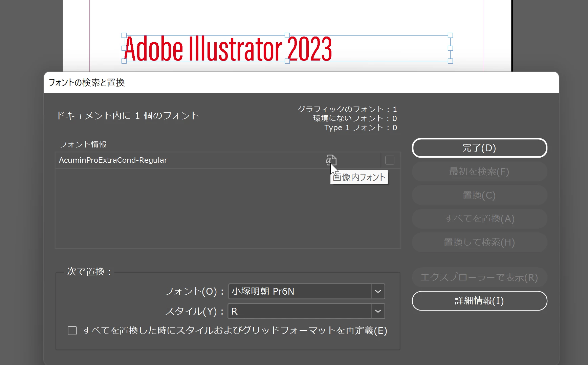Click the Adobe Illustrator 2023 text on canvas
The height and width of the screenshot is (365, 588).
click(228, 49)
